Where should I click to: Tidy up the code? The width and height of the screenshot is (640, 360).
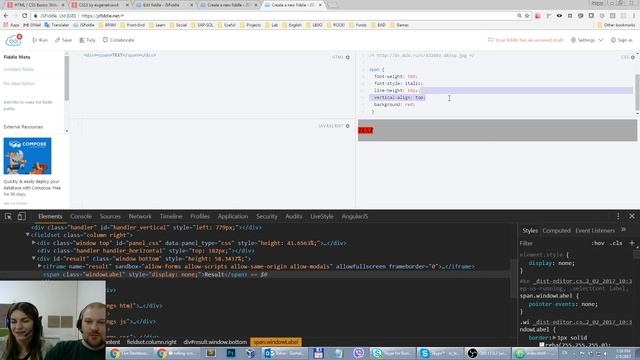click(87, 40)
